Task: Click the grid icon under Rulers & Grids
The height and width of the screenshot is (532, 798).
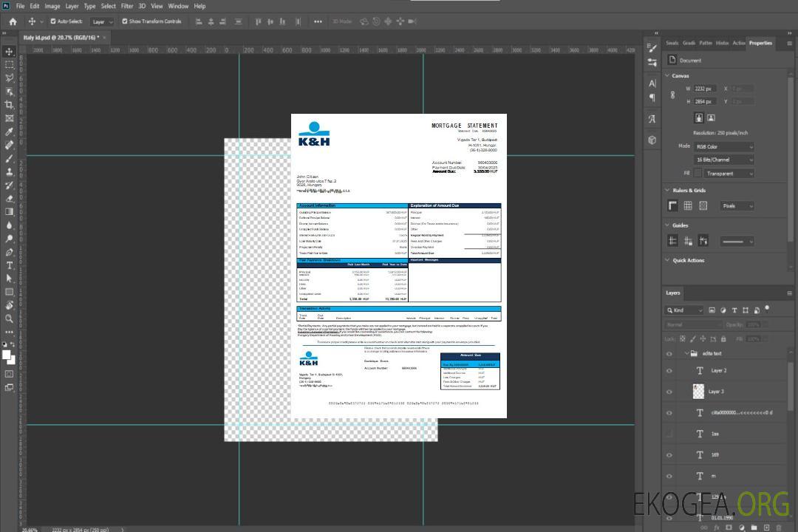Action: (688, 205)
